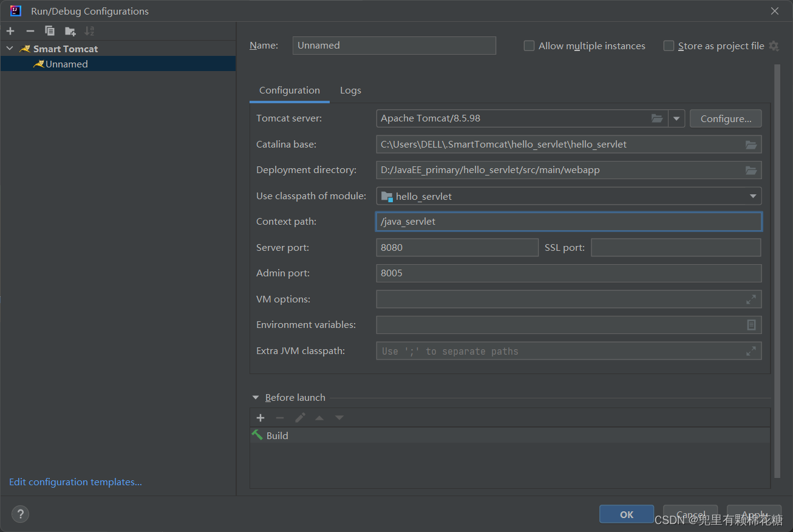793x532 pixels.
Task: Enable Store as project file
Action: [x=669, y=46]
